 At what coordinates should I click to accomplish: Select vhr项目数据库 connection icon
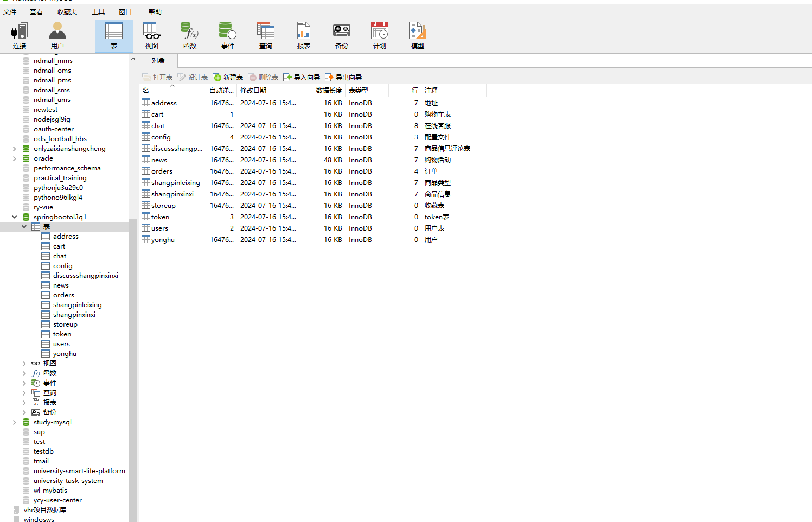coord(16,510)
